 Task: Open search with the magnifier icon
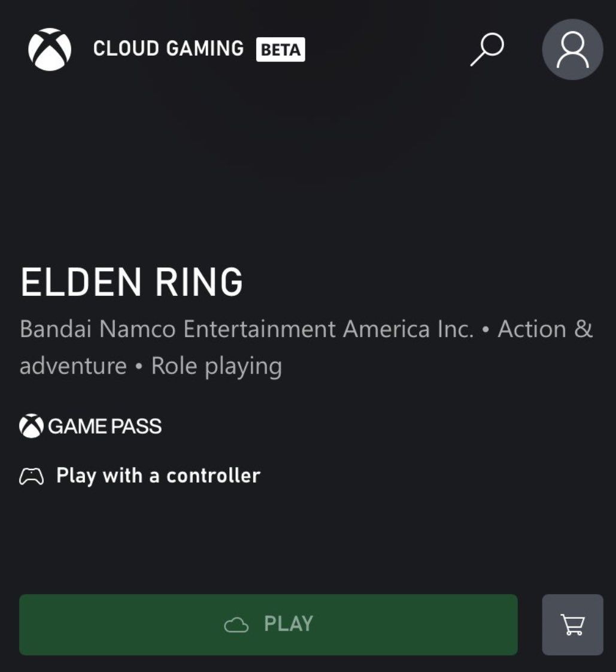click(x=487, y=49)
